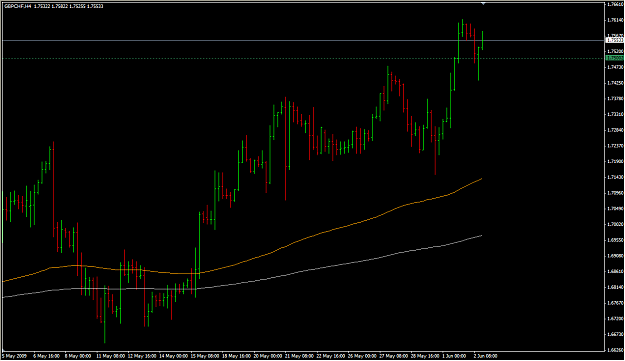Click the 1.76140 price scale value

coord(616,20)
